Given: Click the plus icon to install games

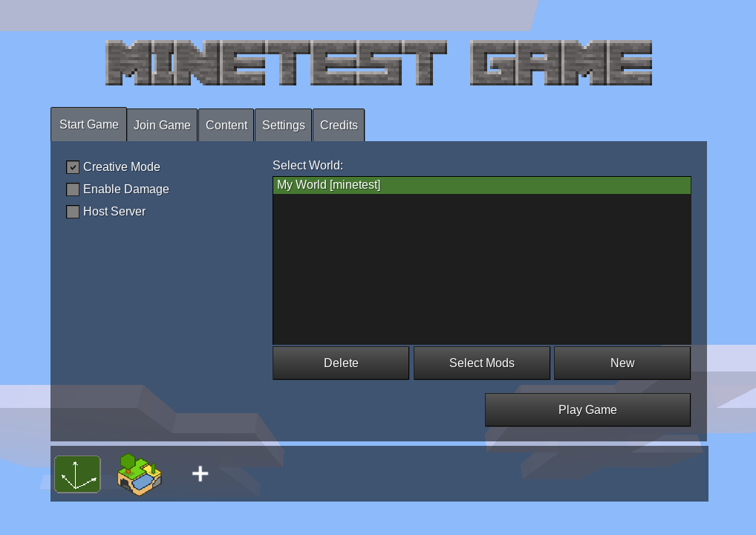Looking at the screenshot, I should coord(200,474).
